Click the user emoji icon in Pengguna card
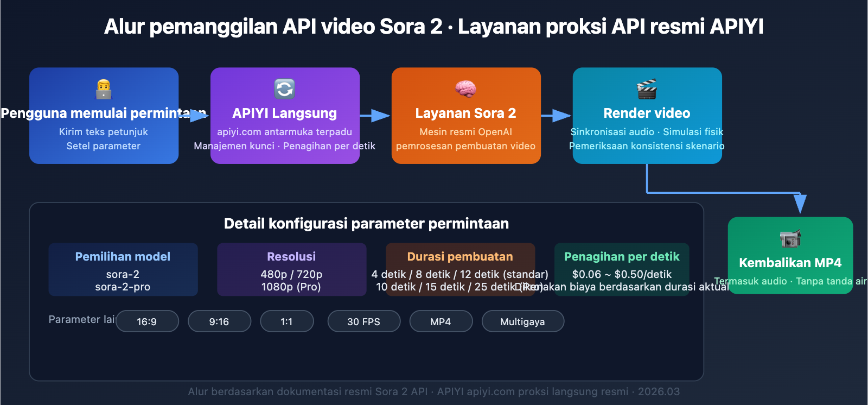 [104, 89]
